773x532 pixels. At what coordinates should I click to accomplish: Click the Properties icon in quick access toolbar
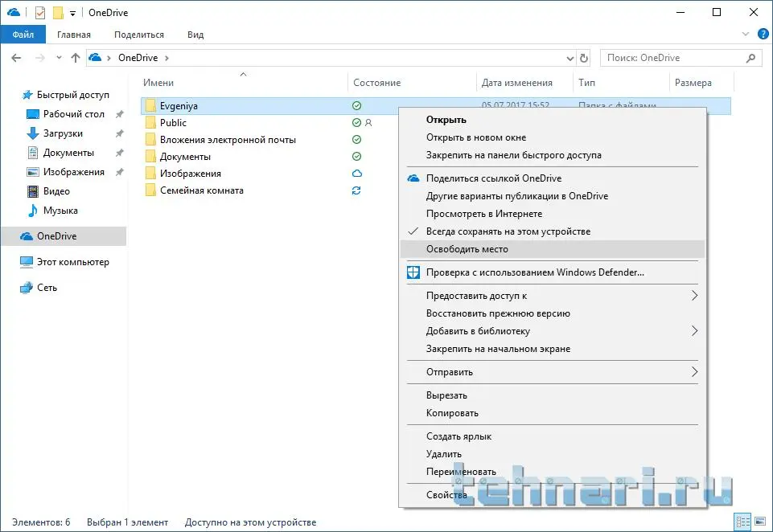tap(40, 13)
